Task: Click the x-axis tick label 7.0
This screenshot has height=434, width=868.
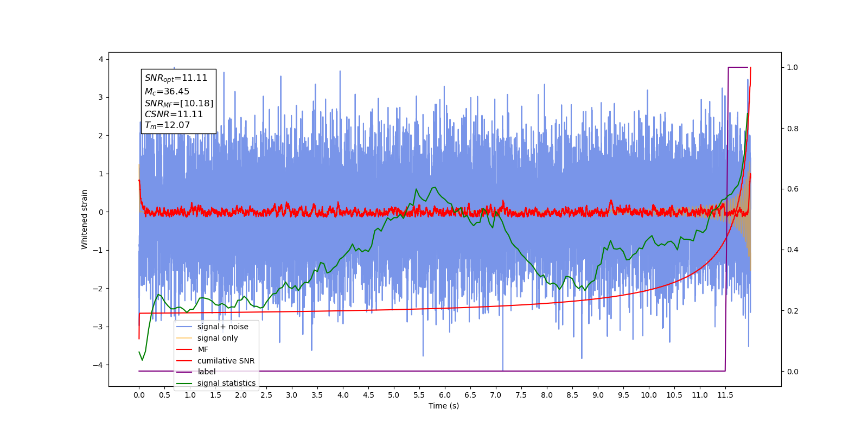Action: (496, 395)
